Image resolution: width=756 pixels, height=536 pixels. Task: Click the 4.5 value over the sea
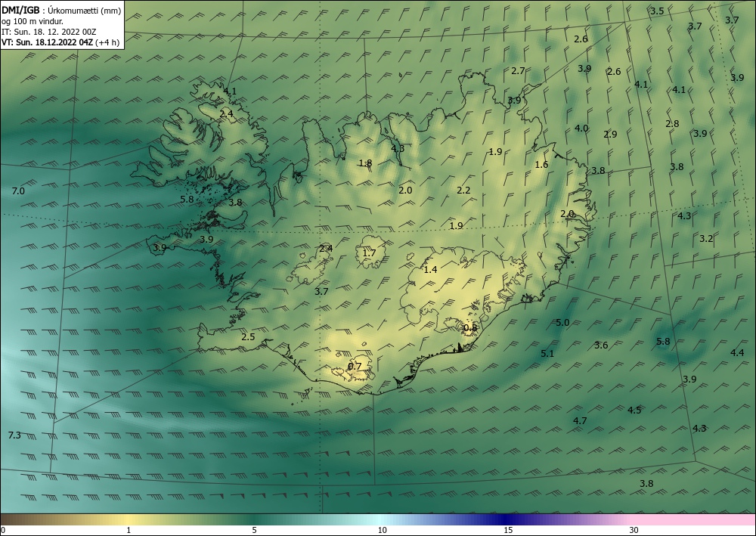pyautogui.click(x=634, y=411)
